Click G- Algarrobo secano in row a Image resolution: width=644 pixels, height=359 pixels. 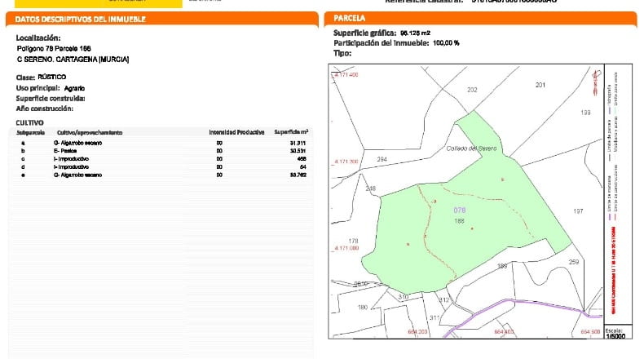pos(77,143)
